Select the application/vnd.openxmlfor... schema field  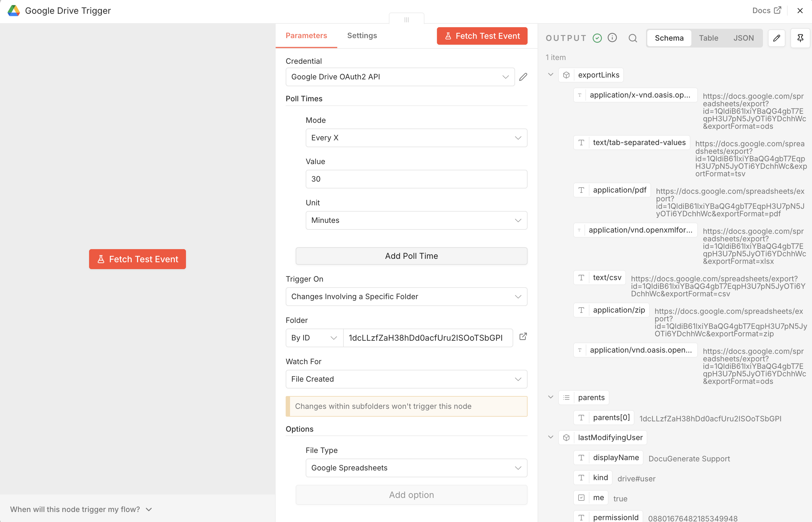(x=635, y=230)
